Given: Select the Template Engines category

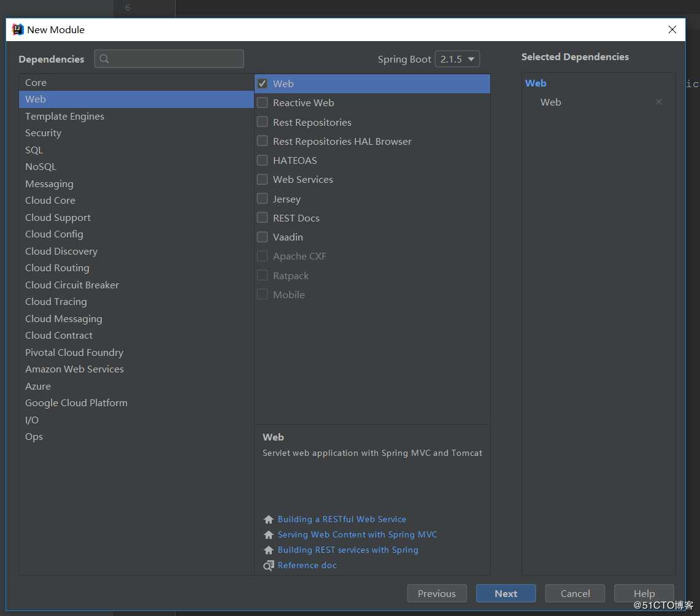Looking at the screenshot, I should 136,116.
